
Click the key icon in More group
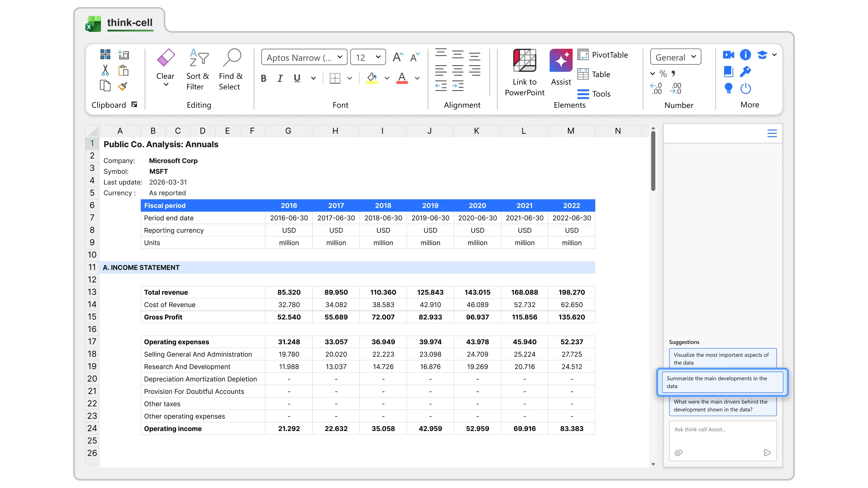(745, 71)
